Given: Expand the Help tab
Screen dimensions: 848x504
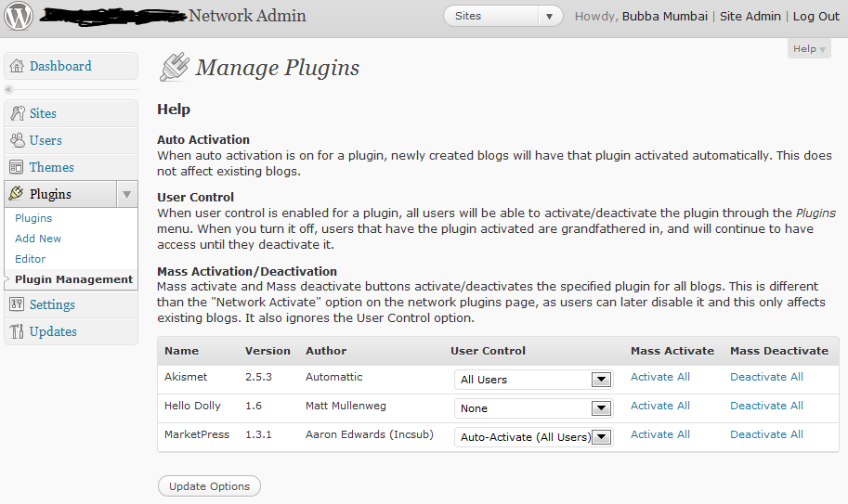Looking at the screenshot, I should [x=809, y=48].
